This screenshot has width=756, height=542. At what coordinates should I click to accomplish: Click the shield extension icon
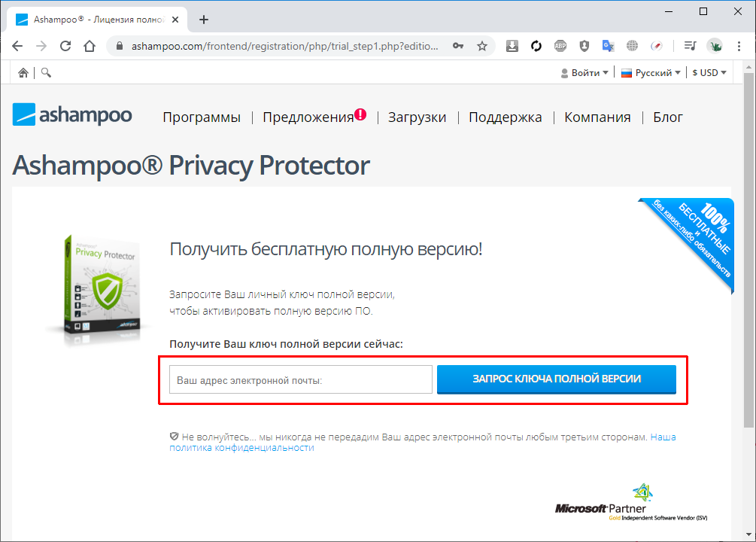pyautogui.click(x=584, y=45)
